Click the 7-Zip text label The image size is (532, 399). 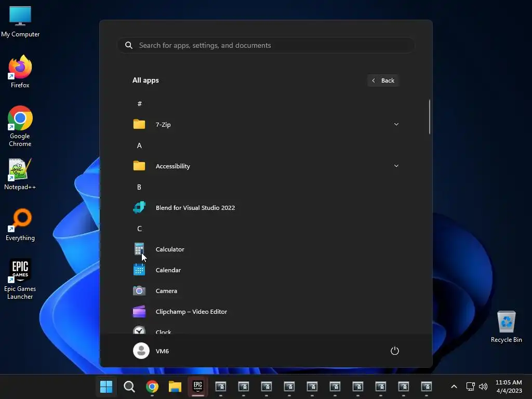163,125
